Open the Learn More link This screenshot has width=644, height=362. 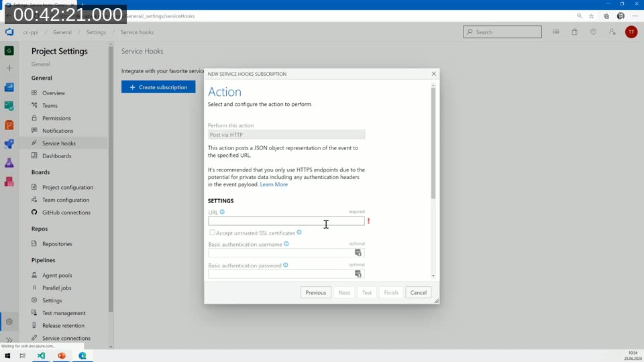coord(274,184)
